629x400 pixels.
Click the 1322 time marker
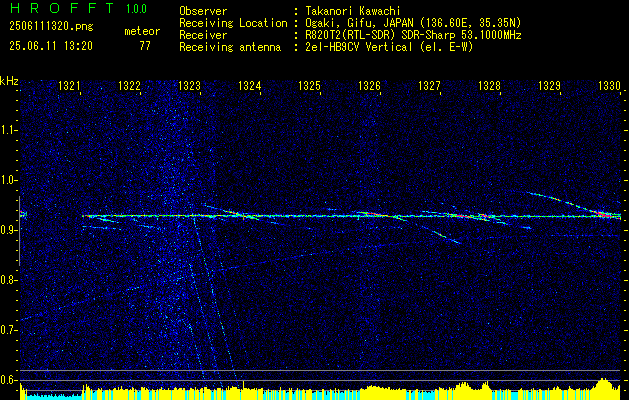coord(129,85)
